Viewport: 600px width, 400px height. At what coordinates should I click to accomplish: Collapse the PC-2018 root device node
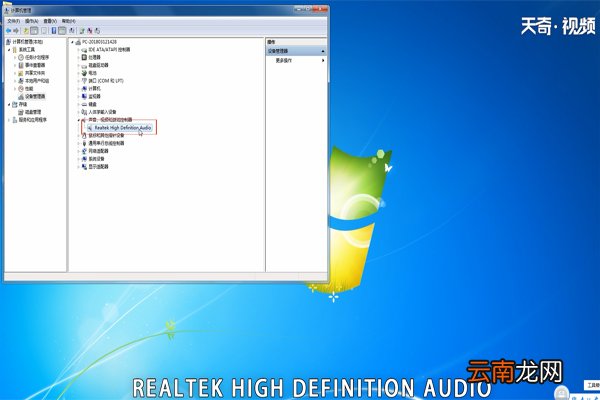[72, 42]
